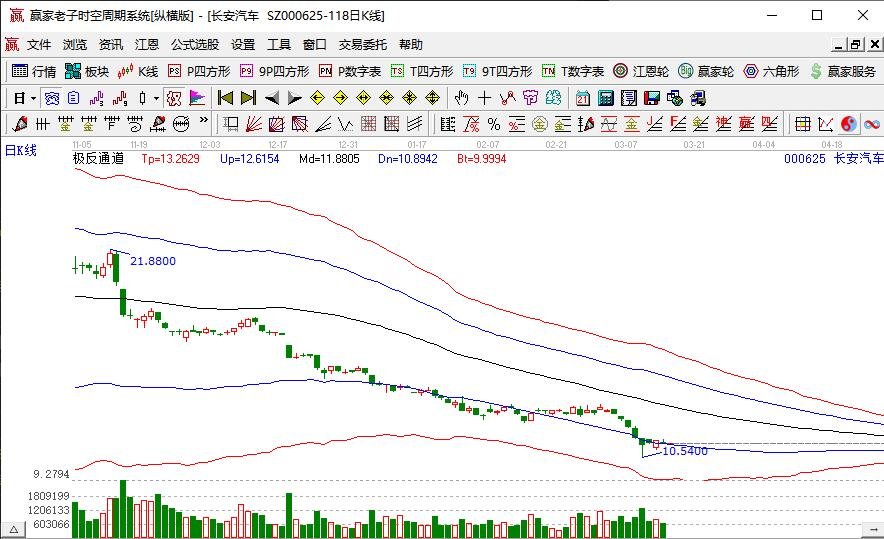This screenshot has width=884, height=539.
Task: Open 赢家服务 service link
Action: pyautogui.click(x=843, y=71)
